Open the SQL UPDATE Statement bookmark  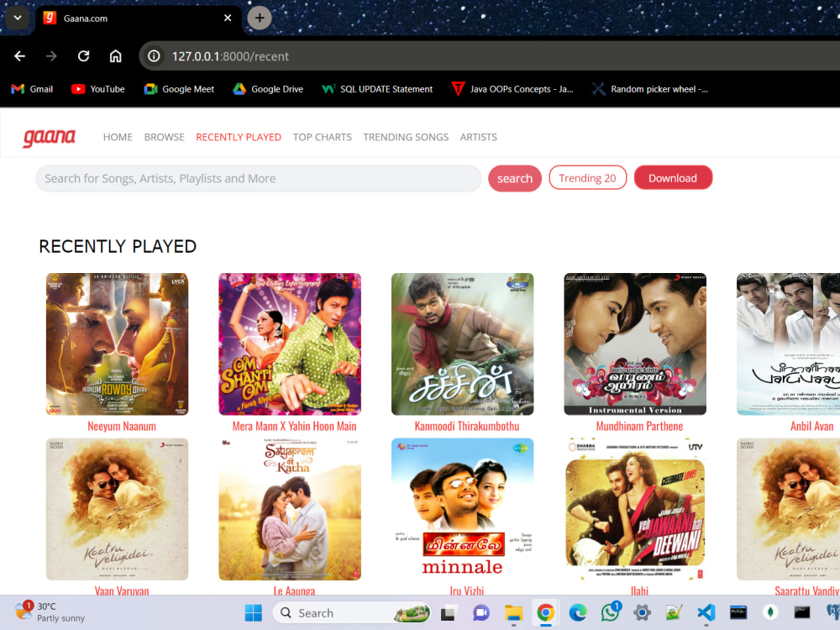coord(376,89)
